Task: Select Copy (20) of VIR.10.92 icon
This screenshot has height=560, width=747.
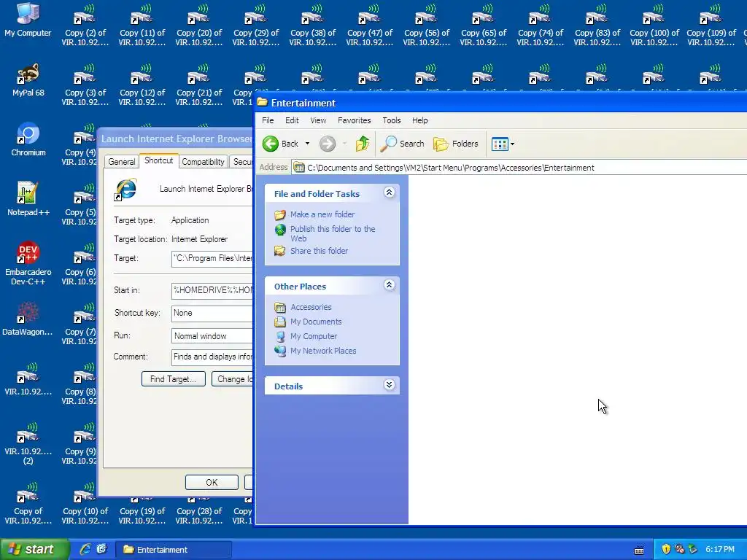Action: click(199, 26)
